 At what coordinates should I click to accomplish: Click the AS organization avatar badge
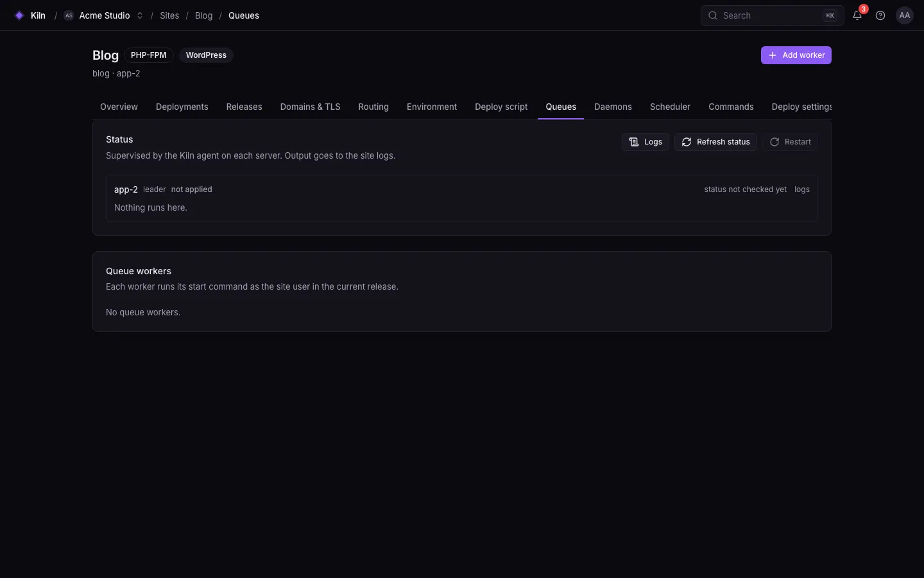tap(69, 15)
